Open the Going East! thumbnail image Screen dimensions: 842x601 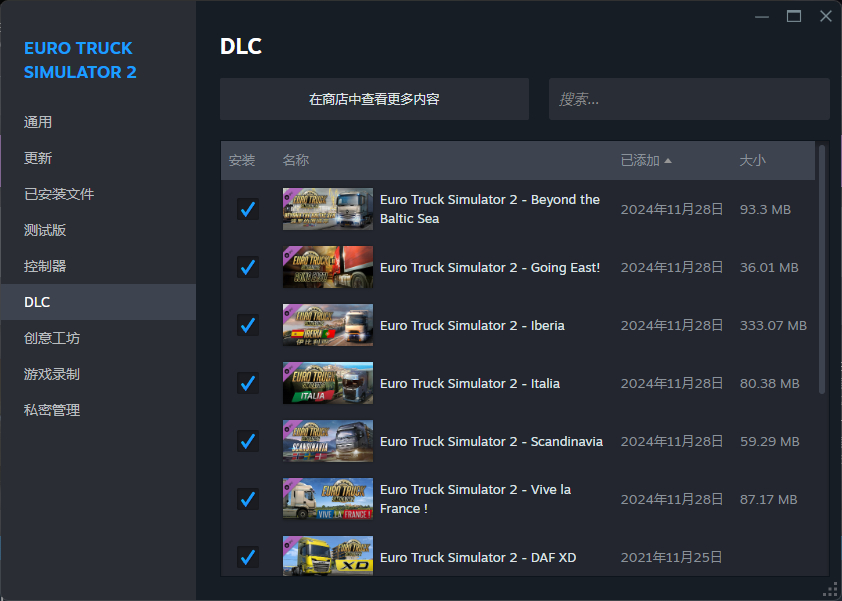click(x=328, y=267)
